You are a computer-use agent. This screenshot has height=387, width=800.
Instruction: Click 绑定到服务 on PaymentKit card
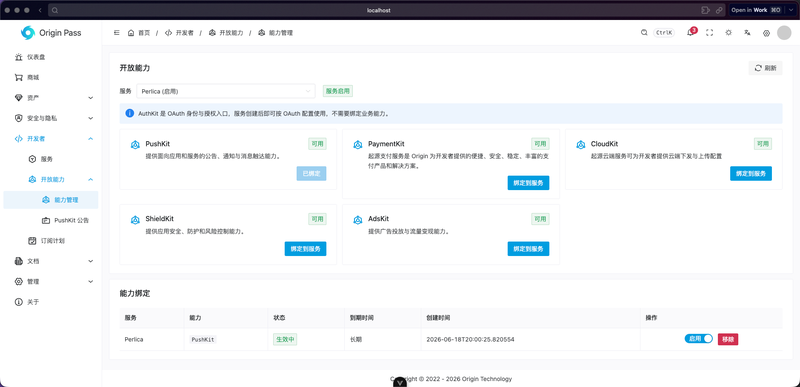click(528, 183)
